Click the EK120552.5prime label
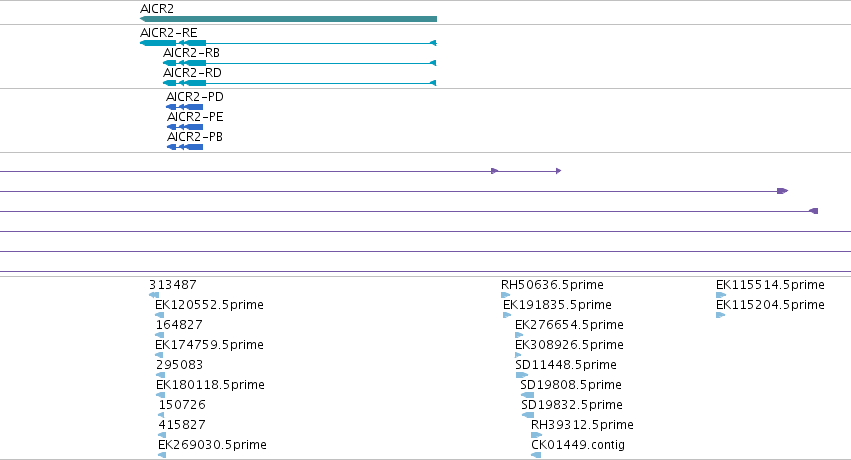This screenshot has height=460, width=851. (209, 305)
